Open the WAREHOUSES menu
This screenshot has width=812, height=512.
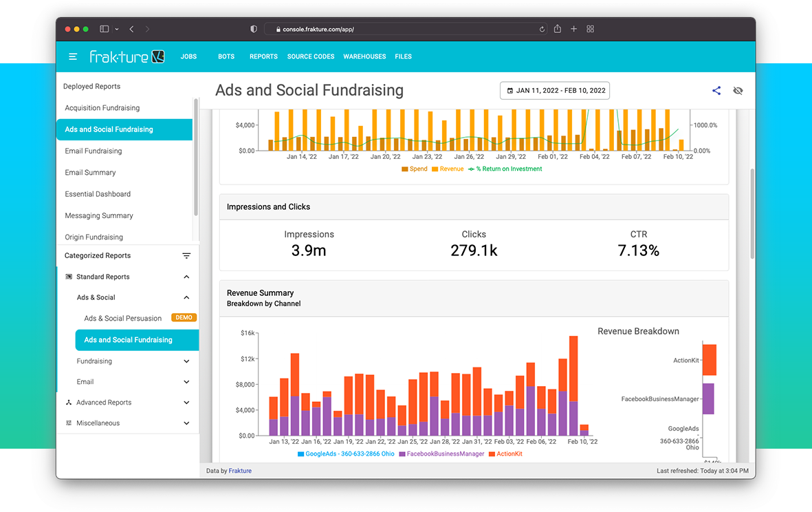click(x=364, y=56)
